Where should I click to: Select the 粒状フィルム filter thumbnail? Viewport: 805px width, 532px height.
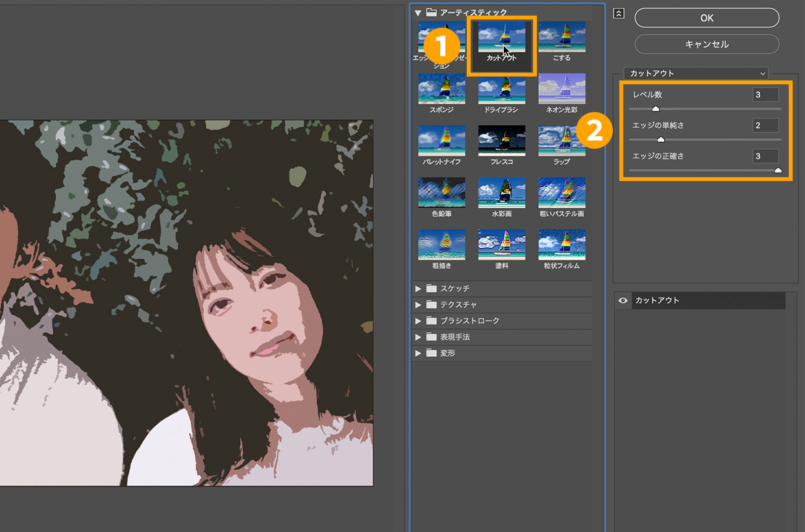coord(562,245)
